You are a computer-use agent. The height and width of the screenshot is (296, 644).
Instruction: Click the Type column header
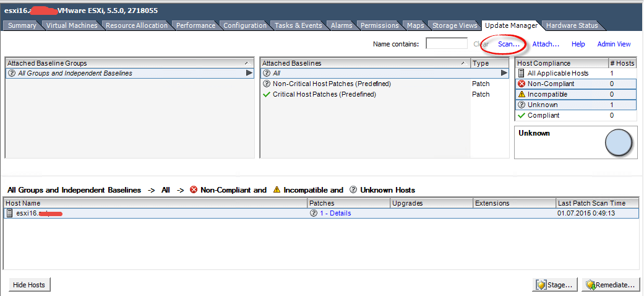489,63
